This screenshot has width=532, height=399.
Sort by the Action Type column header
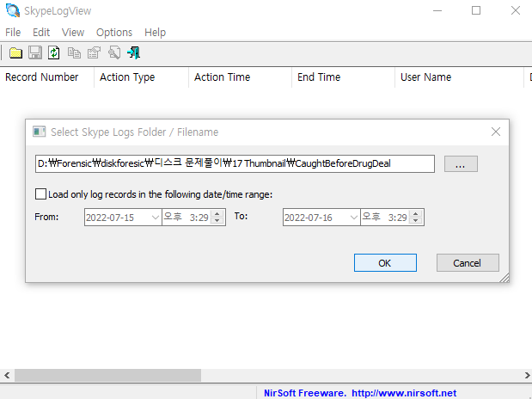pos(141,77)
